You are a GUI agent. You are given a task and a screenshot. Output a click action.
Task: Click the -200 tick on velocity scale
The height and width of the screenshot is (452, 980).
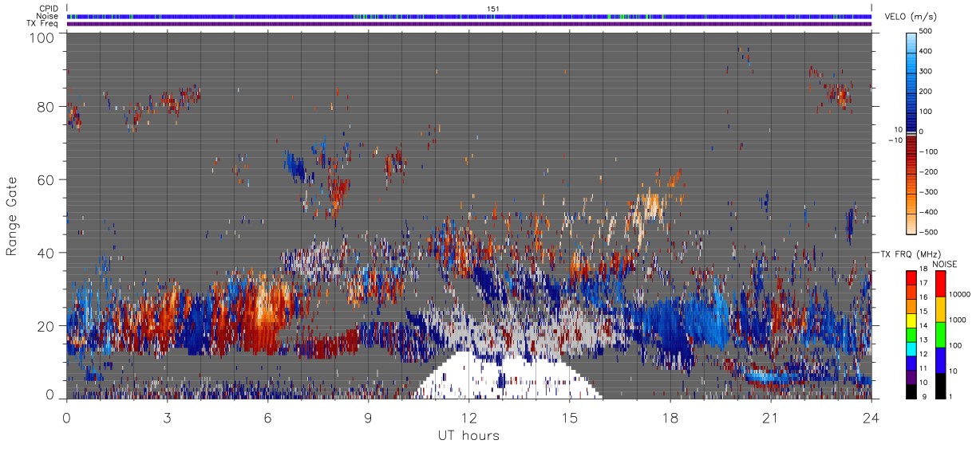coord(928,172)
